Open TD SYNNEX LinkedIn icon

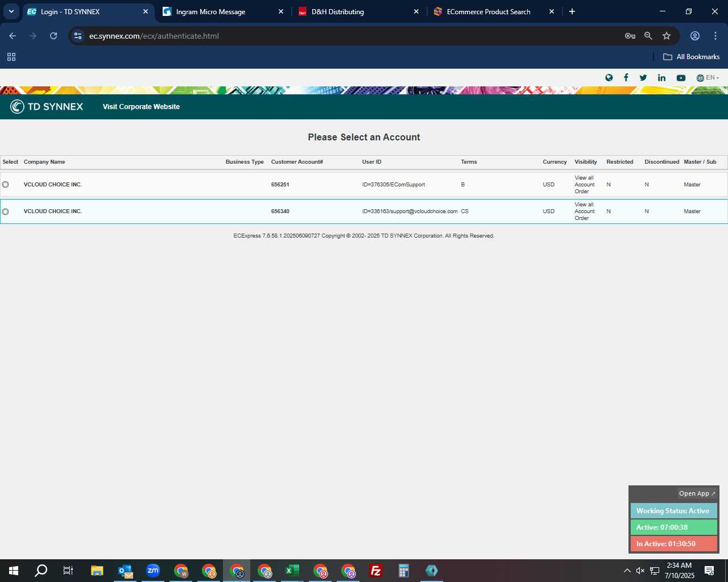661,78
